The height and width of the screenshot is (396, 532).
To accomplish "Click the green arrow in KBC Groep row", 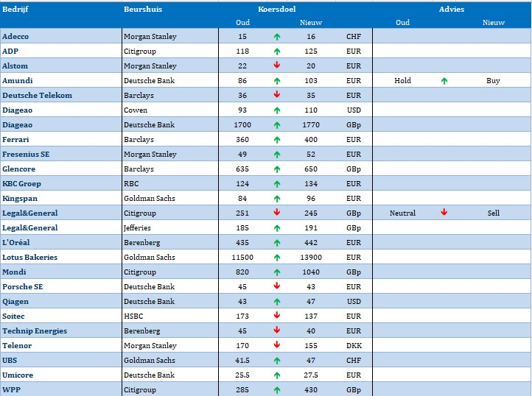I will tap(277, 184).
